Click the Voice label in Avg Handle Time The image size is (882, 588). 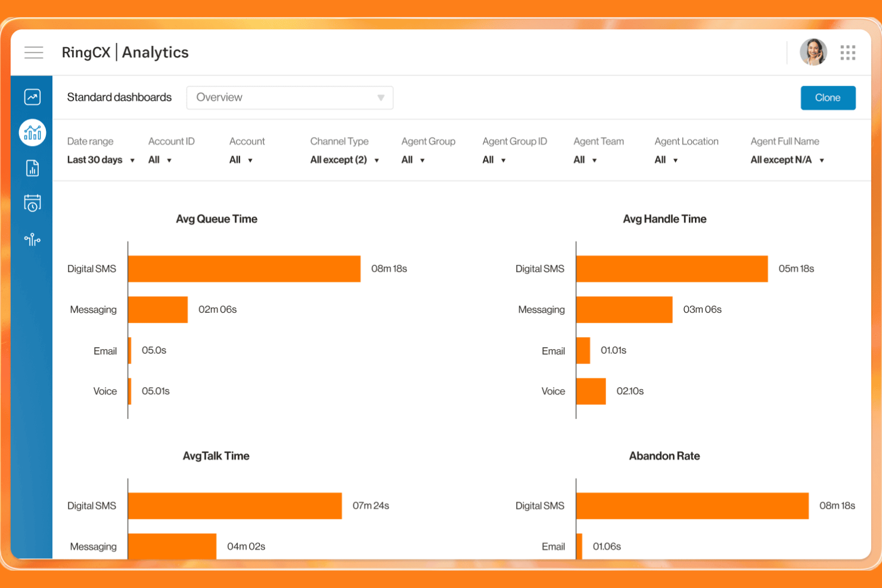pos(553,391)
